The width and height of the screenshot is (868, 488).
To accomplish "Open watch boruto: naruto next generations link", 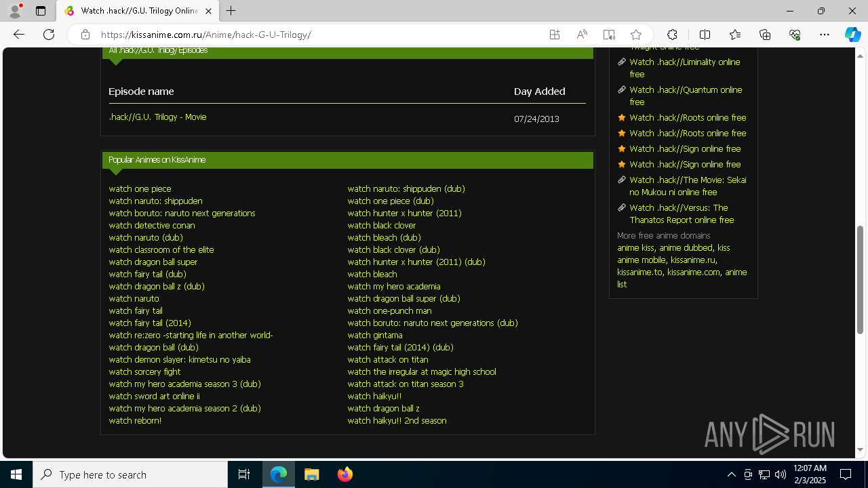I will pyautogui.click(x=182, y=213).
